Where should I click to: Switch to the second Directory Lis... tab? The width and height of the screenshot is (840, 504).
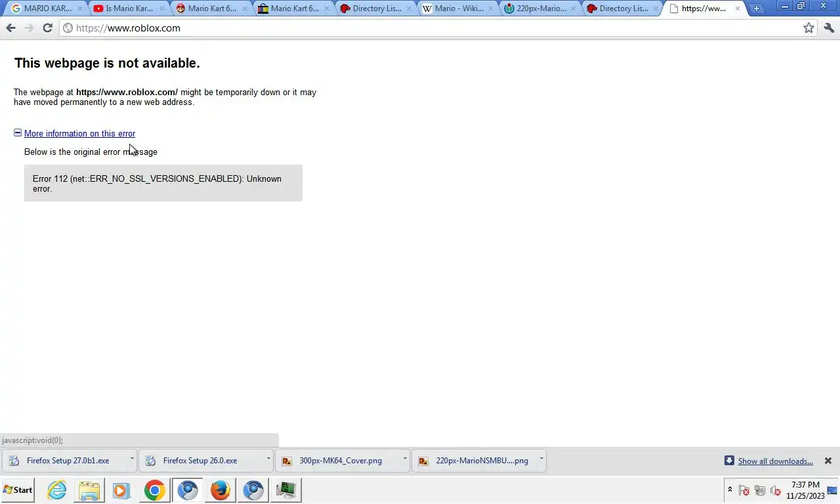(x=622, y=9)
